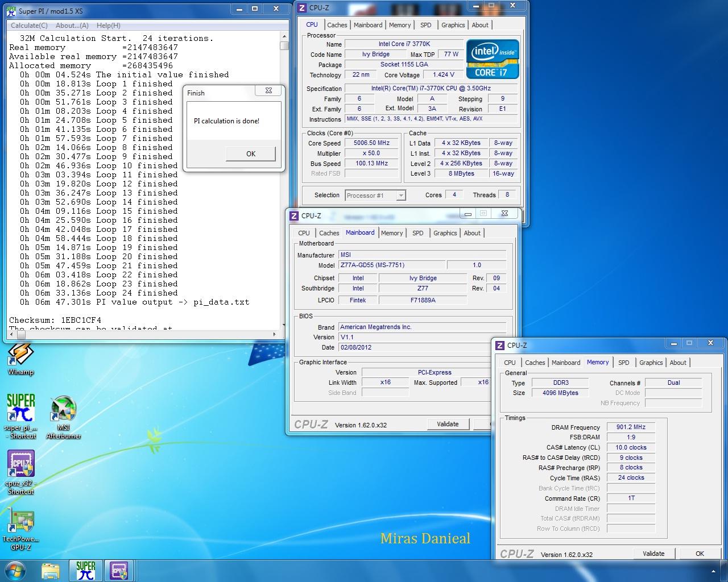
Task: Minimize the Memory CPU-Z window
Action: click(673, 343)
